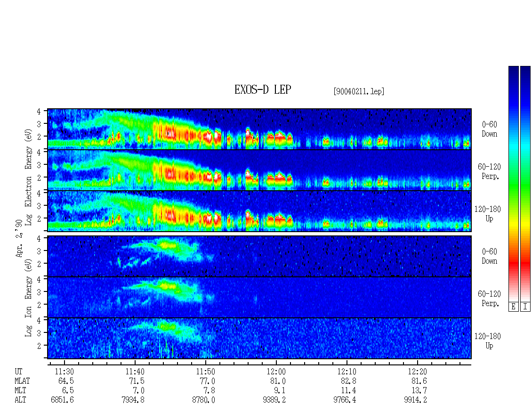532x412 pixels.
Task: Click the "0-60 Down" label beside the ion panels
Action: [x=489, y=256]
